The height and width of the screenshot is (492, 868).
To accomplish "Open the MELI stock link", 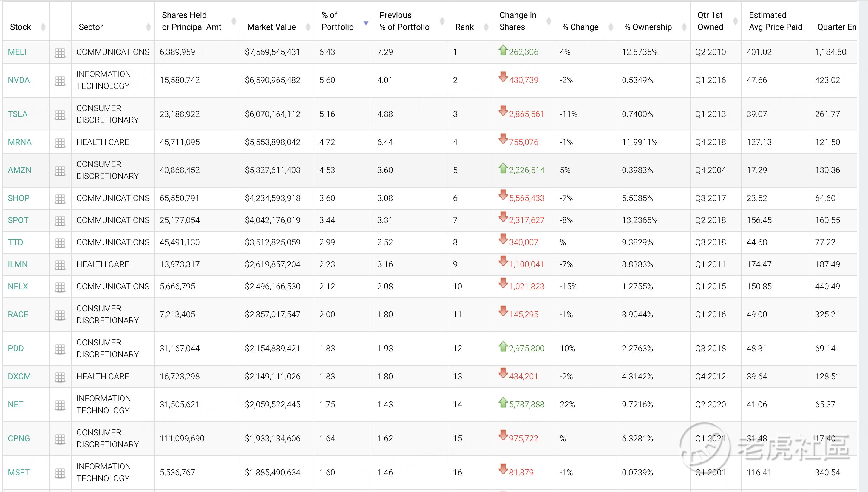I will (x=17, y=52).
